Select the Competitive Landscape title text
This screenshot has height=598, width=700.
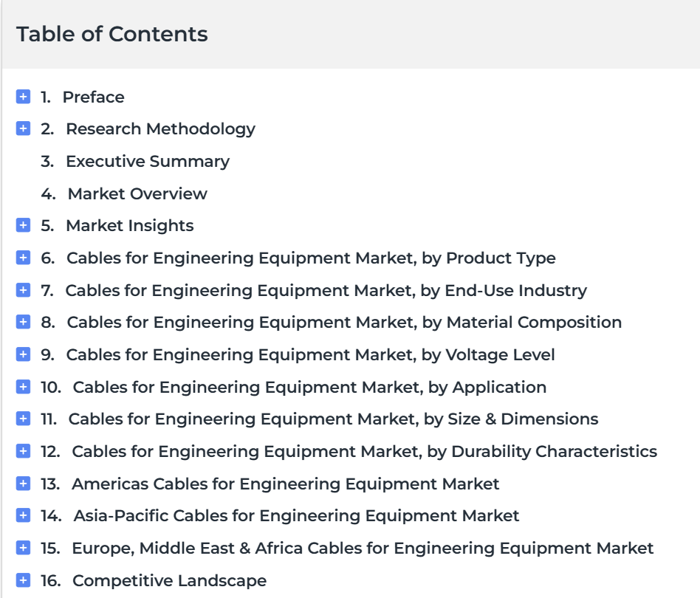(169, 580)
